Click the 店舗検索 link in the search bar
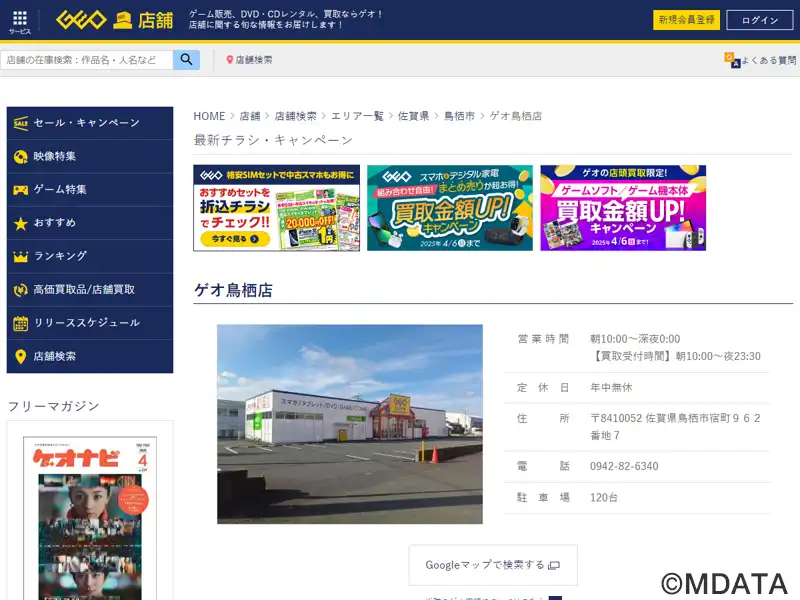Screen dimensions: 800x600 click(254, 60)
